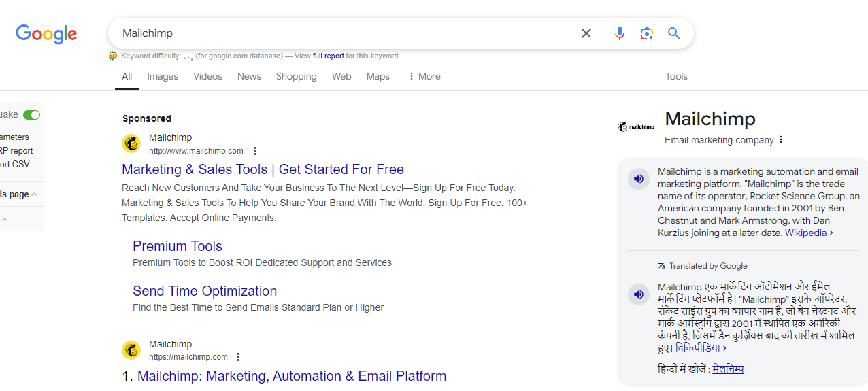Open the Shopping results tab
Viewport: 868px width, 391px height.
(296, 76)
